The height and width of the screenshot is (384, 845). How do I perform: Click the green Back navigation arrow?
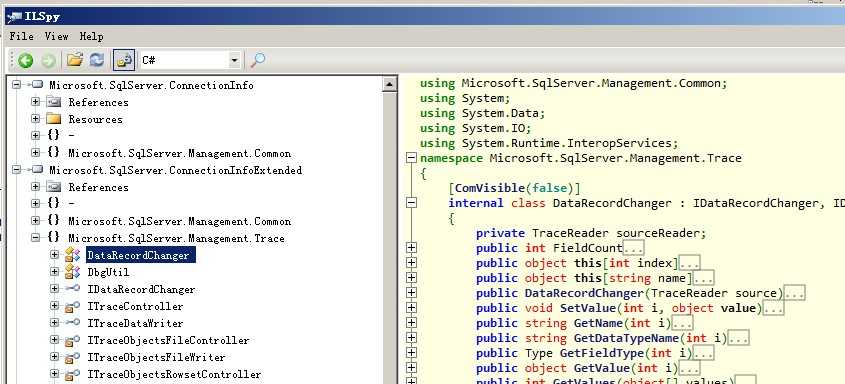[25, 60]
